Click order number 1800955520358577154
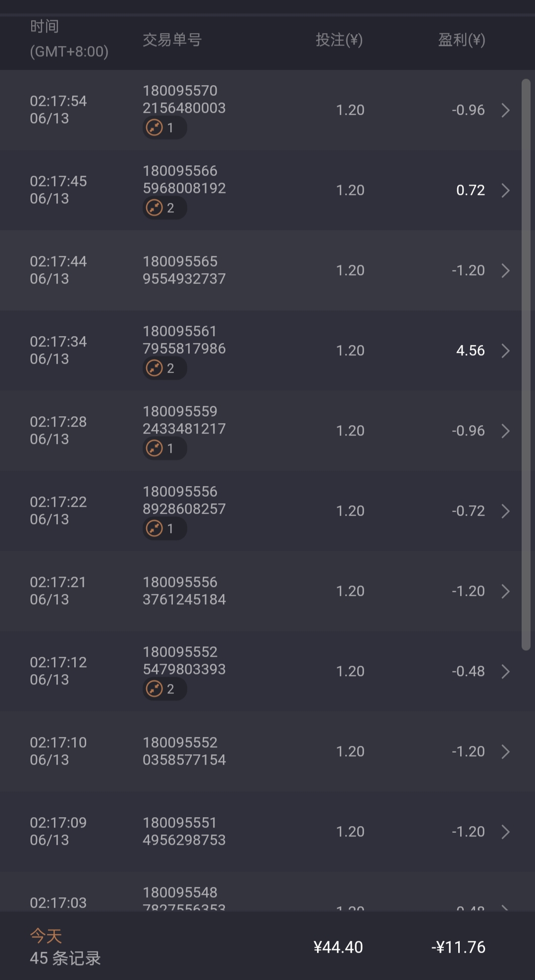The height and width of the screenshot is (980, 535). pyautogui.click(x=184, y=751)
